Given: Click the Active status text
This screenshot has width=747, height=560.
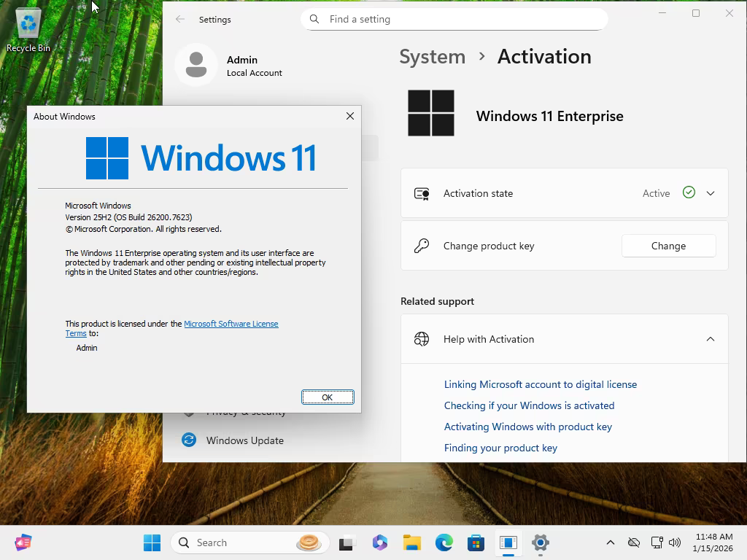Looking at the screenshot, I should pos(656,193).
